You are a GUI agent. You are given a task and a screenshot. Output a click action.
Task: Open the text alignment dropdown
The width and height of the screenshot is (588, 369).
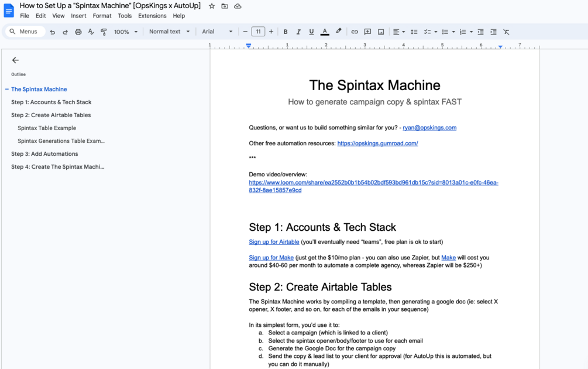[x=398, y=32]
